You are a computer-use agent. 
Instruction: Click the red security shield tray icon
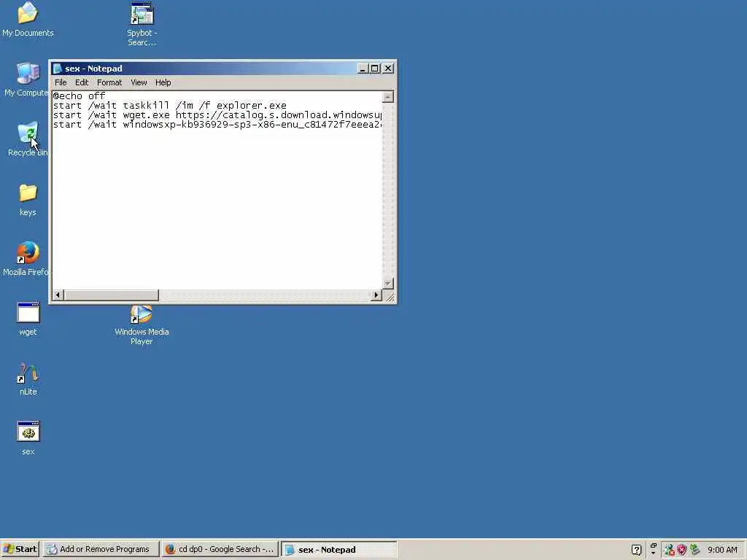(682, 550)
